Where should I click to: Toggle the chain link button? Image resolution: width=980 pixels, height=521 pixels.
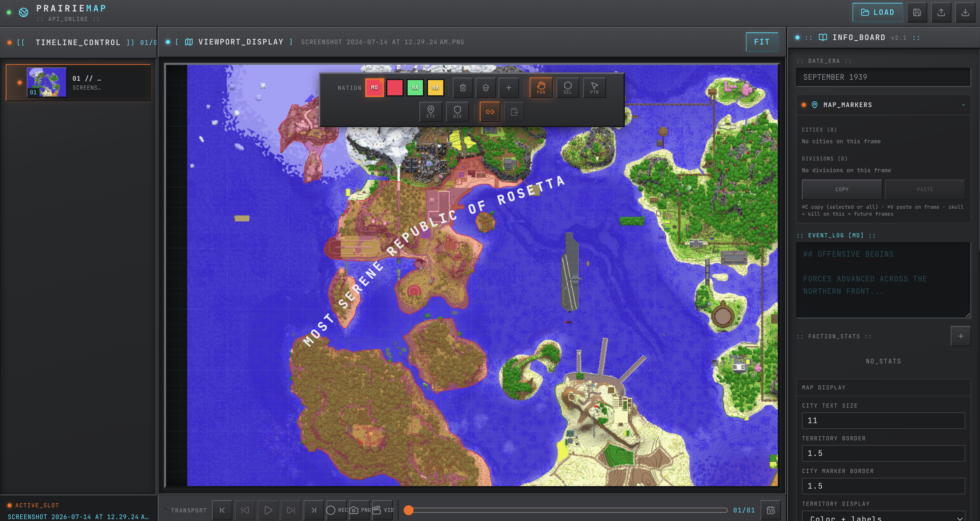pos(490,112)
